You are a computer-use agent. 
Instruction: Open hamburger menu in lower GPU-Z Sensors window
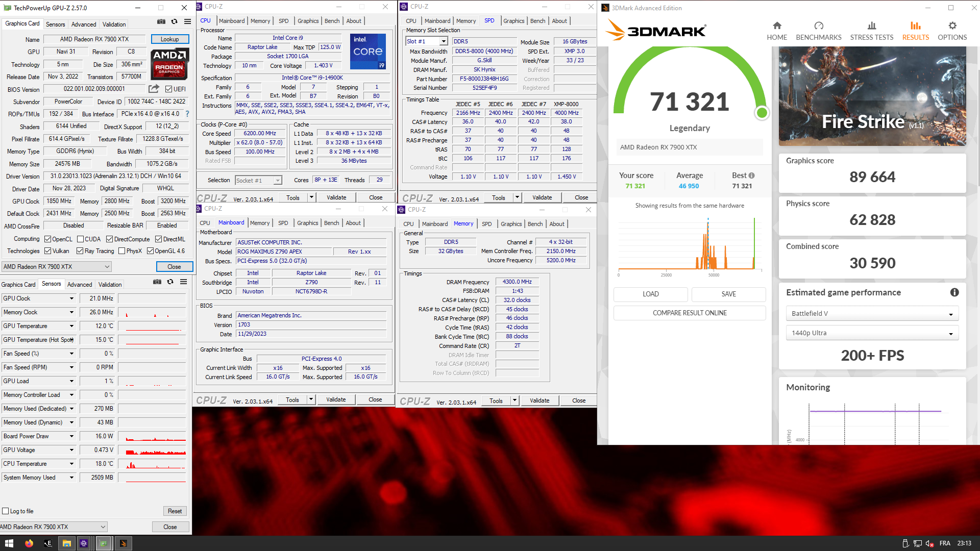[184, 282]
